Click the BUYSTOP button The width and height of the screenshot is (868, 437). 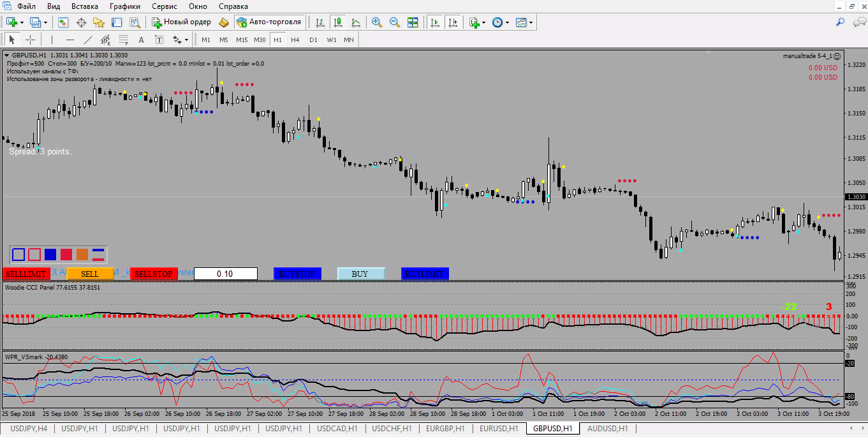(x=297, y=274)
